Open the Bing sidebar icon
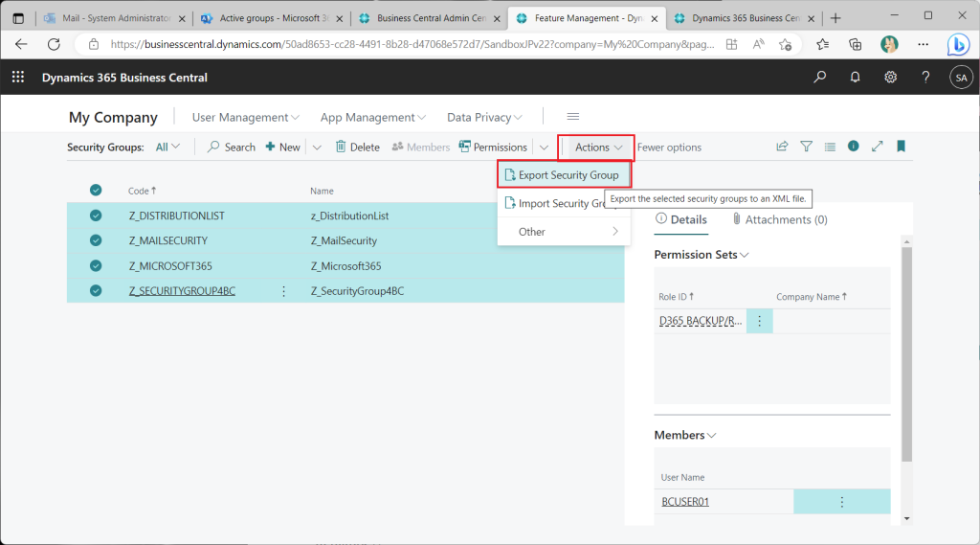Screen dimensions: 980x545 pos(958,44)
